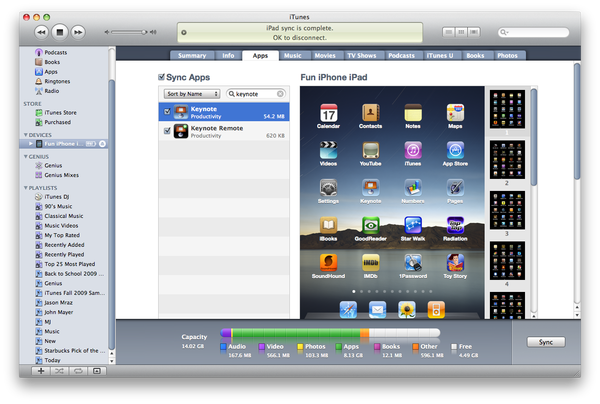This screenshot has height=404, width=600.
Task: Click the Notes app icon
Action: tap(413, 113)
